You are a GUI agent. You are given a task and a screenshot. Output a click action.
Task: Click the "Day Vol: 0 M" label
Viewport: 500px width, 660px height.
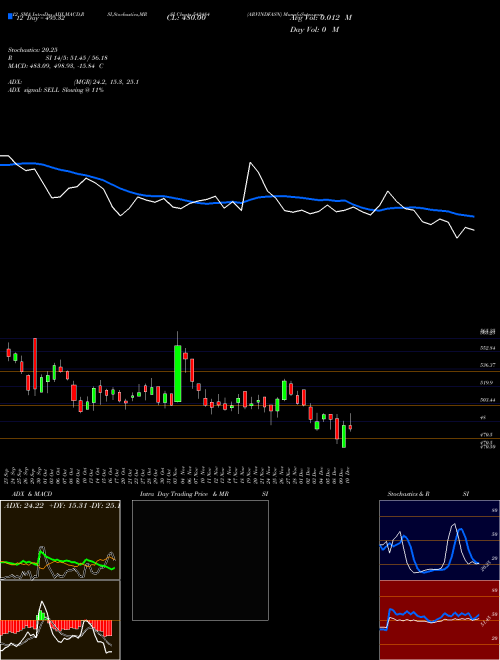coord(314,30)
